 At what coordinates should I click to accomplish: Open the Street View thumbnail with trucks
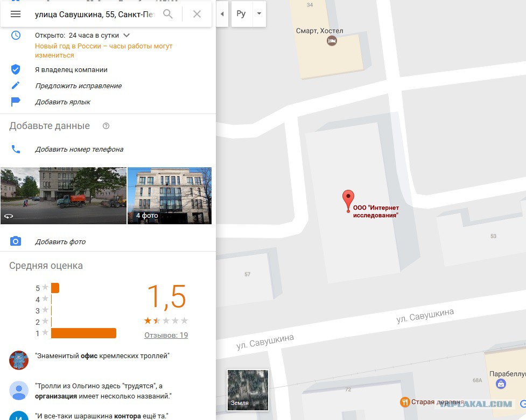(x=64, y=196)
